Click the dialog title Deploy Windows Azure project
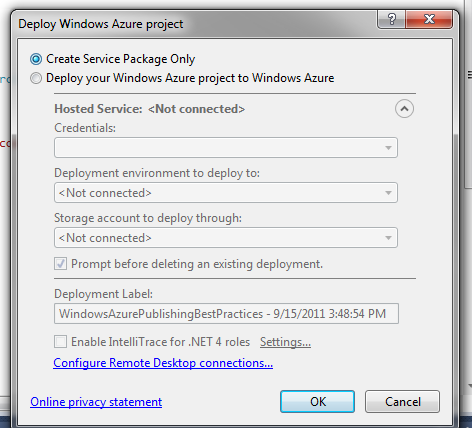472x428 pixels. pyautogui.click(x=101, y=24)
